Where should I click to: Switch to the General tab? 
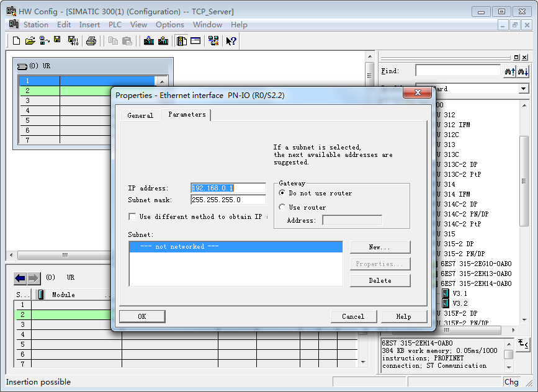[x=140, y=115]
